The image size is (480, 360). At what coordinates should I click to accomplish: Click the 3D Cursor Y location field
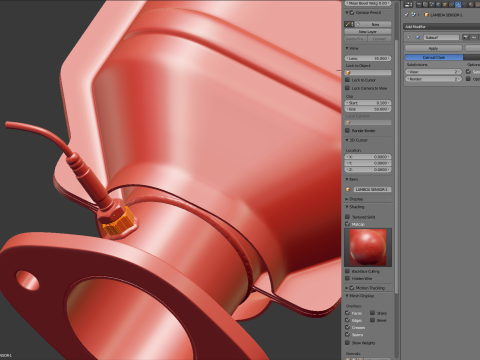tap(368, 163)
